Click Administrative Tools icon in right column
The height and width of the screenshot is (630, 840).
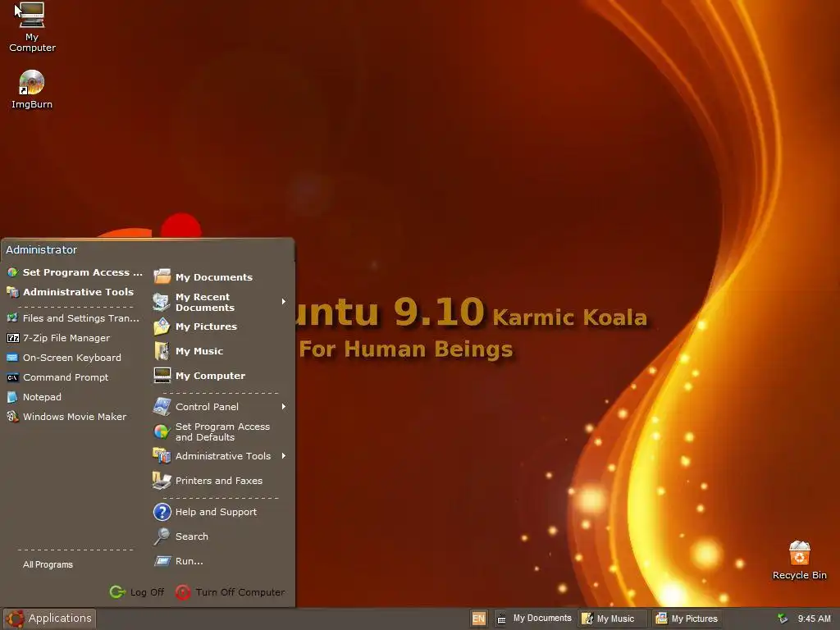point(162,456)
